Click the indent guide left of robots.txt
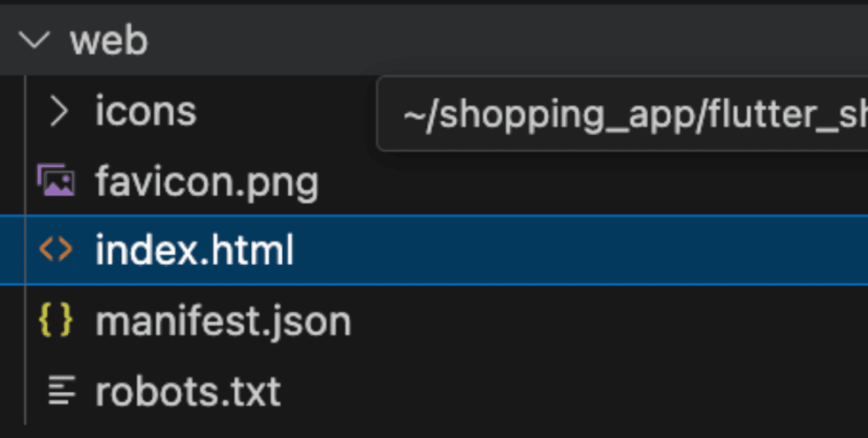 coord(26,391)
